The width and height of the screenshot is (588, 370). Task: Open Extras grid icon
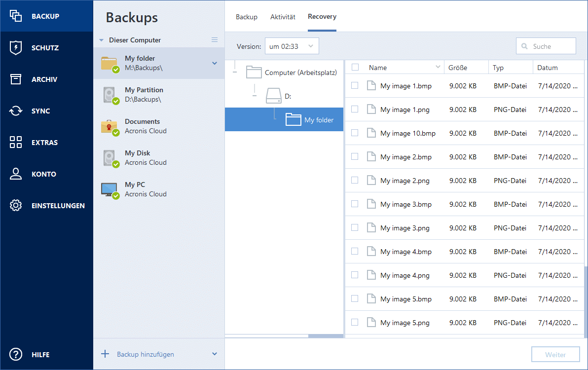pos(16,143)
